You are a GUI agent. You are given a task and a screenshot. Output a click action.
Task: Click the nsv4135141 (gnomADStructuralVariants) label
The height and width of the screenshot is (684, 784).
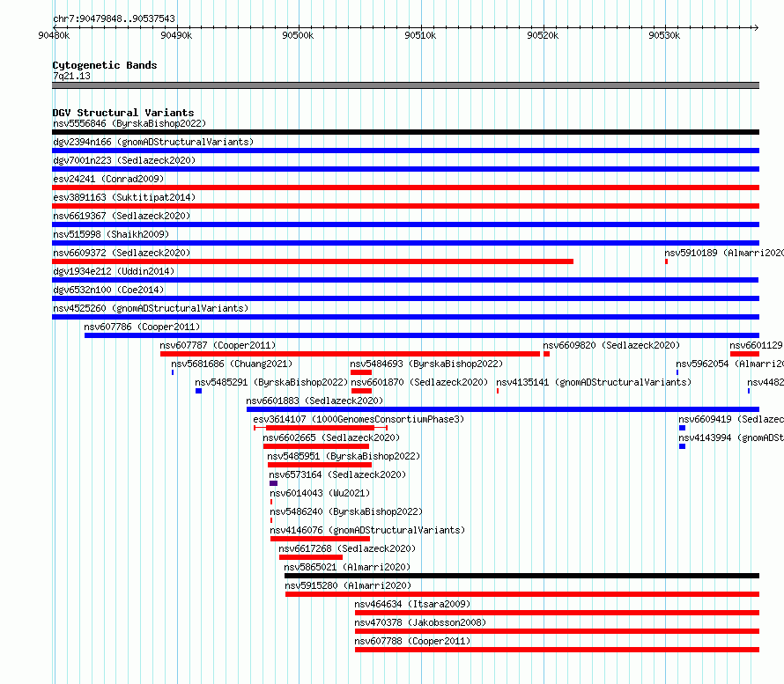click(594, 382)
